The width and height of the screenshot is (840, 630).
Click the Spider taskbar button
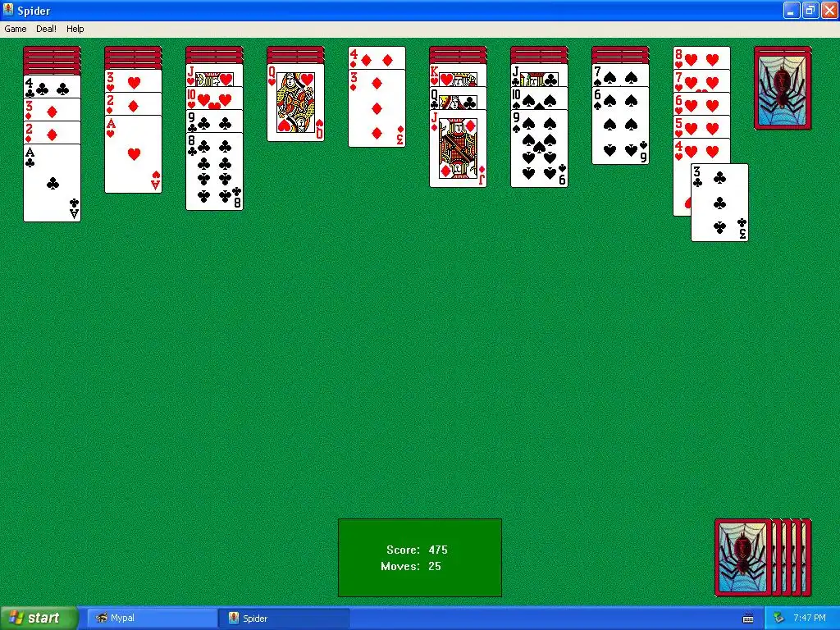[x=284, y=619]
